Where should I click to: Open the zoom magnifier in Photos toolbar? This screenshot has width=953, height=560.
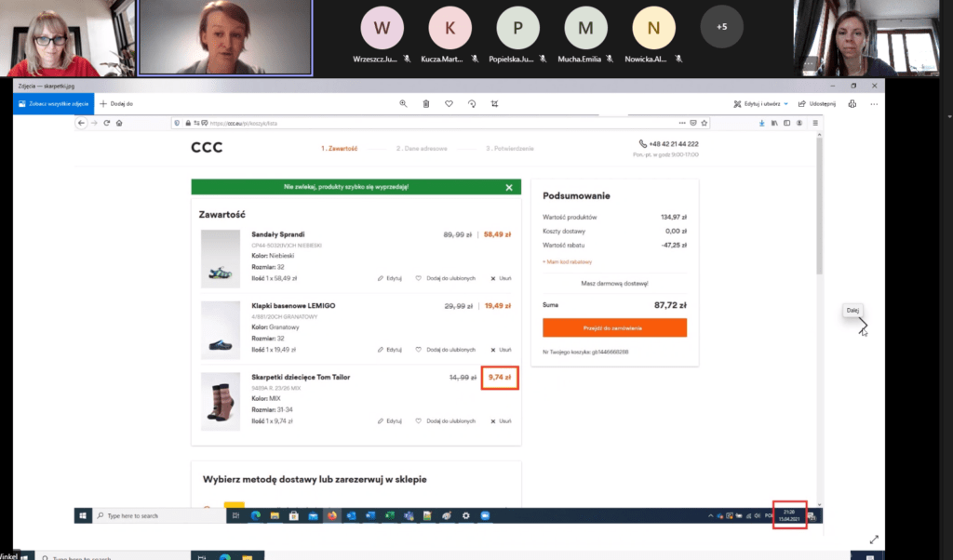click(403, 104)
